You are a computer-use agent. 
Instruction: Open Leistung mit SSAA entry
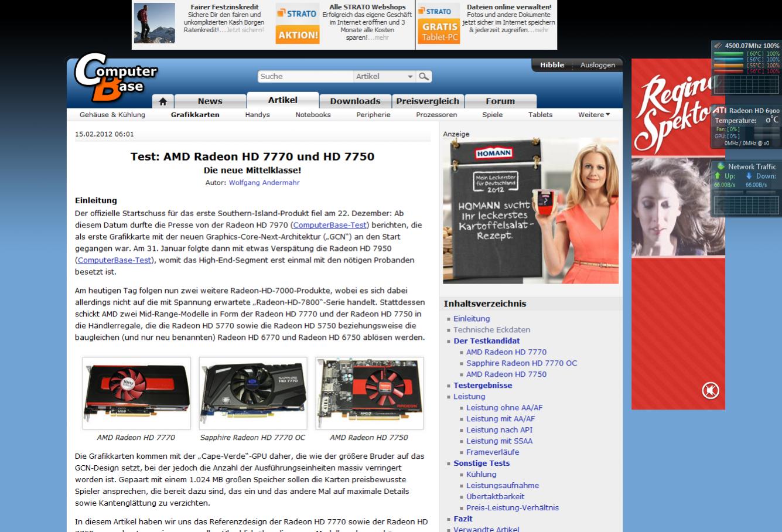[499, 441]
